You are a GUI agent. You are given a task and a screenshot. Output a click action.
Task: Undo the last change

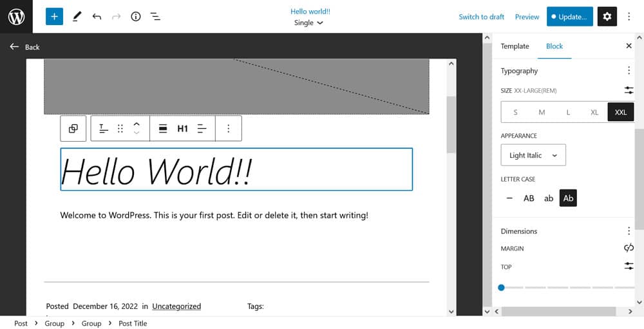[x=97, y=17]
